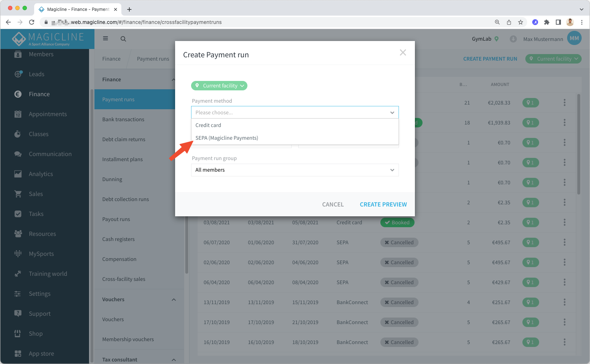Open the Settings sliders icon
The height and width of the screenshot is (364, 590).
[x=18, y=294]
